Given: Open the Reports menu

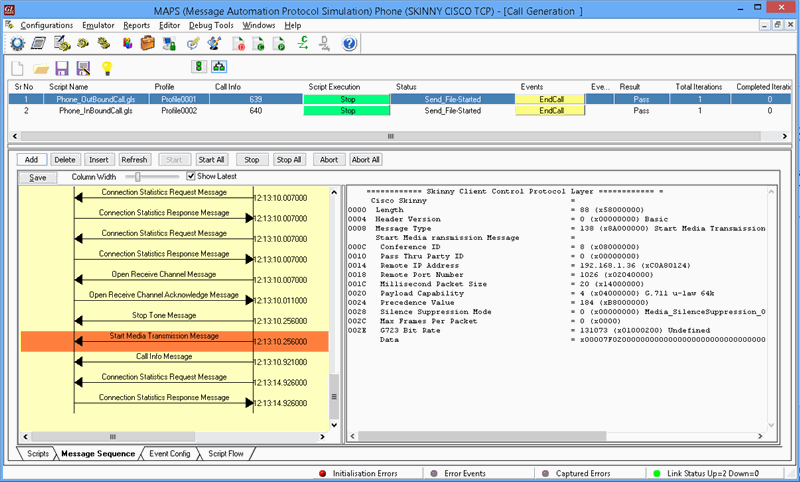Looking at the screenshot, I should click(136, 25).
